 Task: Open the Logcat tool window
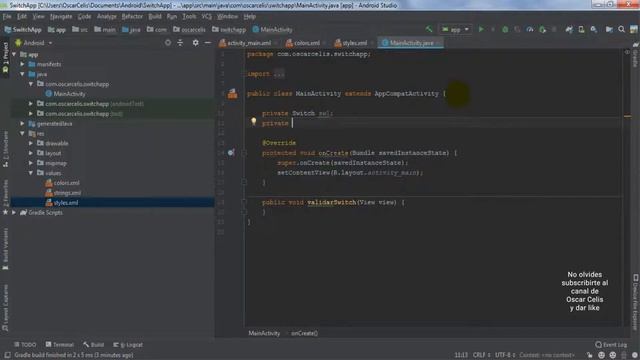point(128,345)
